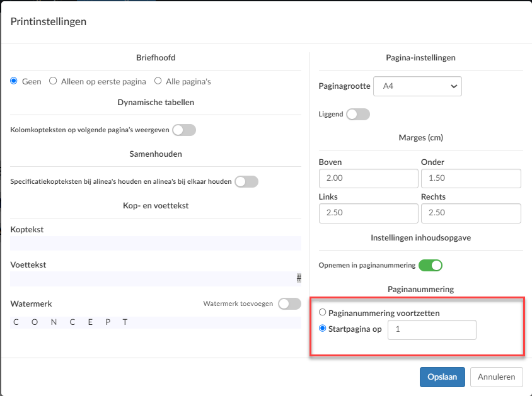
Task: Select Paginanummering voortzetten radio button
Action: click(323, 312)
